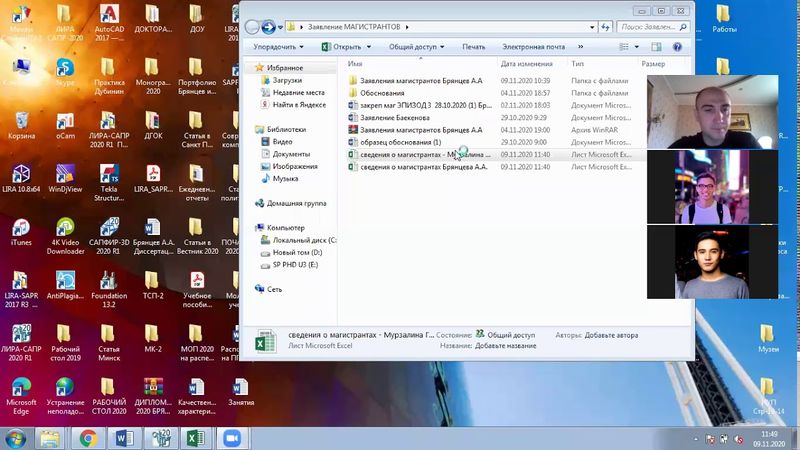Select the AutoCAD 2017 desktop icon
This screenshot has width=800, height=450.
pyautogui.click(x=108, y=18)
